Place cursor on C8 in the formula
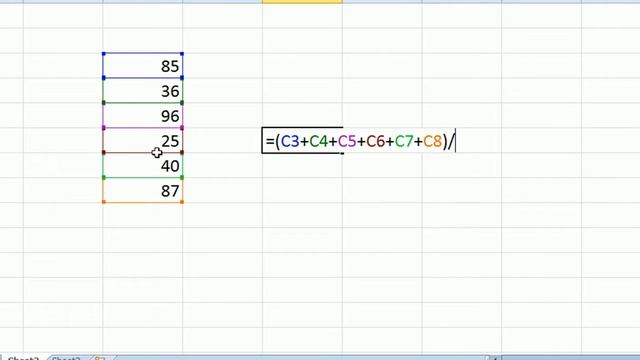Viewport: 640px width, 360px height. pyautogui.click(x=433, y=141)
